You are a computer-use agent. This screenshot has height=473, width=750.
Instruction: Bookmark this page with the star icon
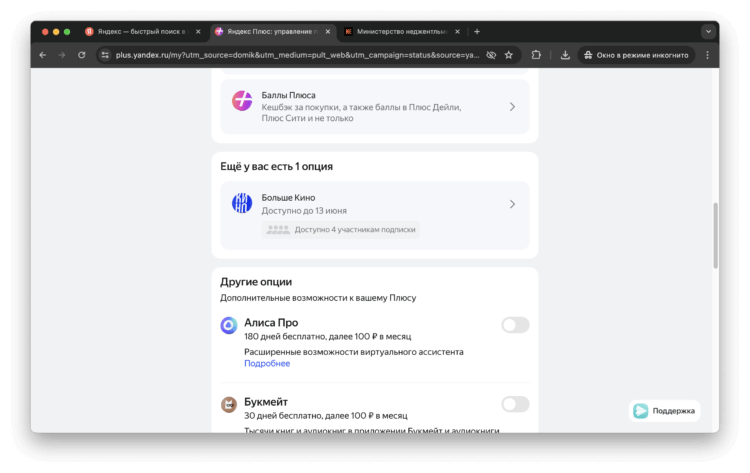tap(508, 55)
